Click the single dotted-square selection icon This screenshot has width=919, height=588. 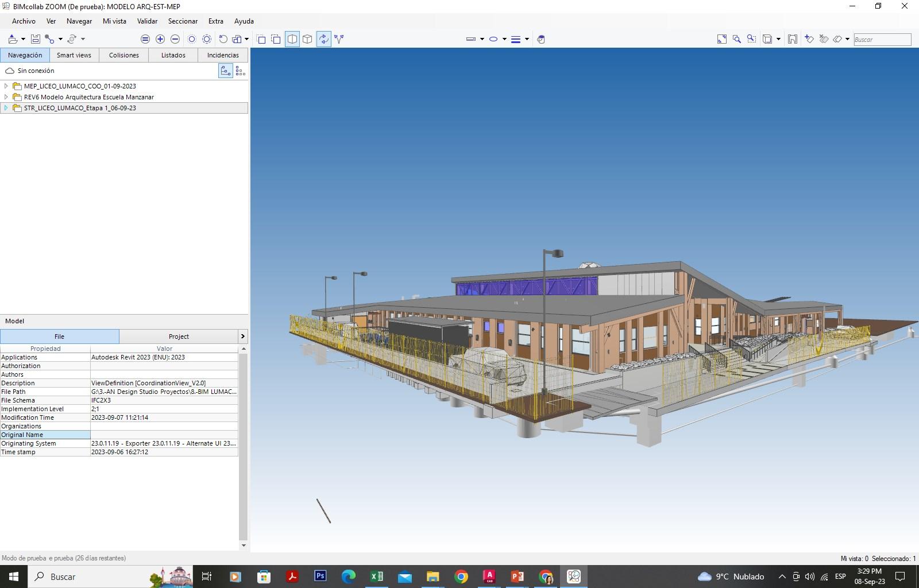[261, 39]
